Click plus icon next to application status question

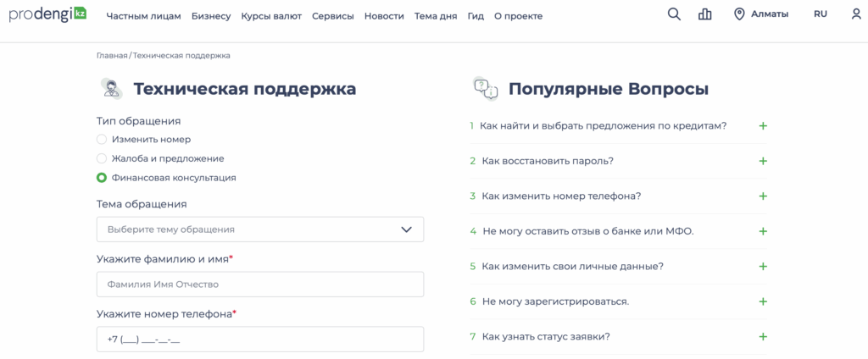[763, 336]
